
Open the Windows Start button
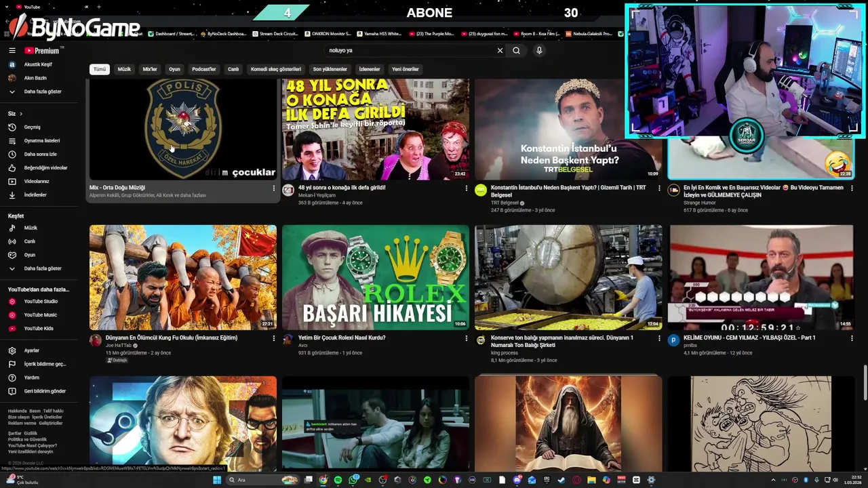(217, 480)
